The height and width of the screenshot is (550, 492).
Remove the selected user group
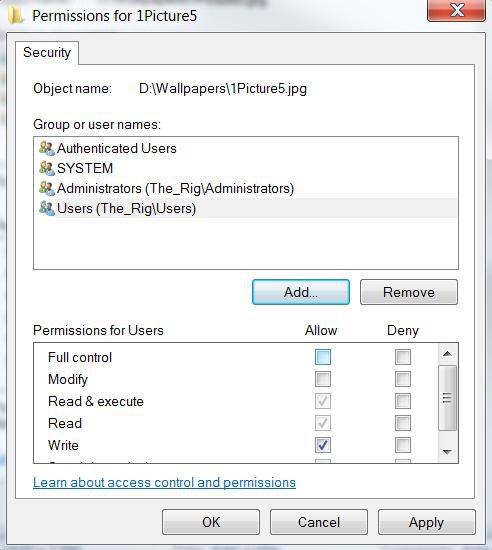[409, 292]
